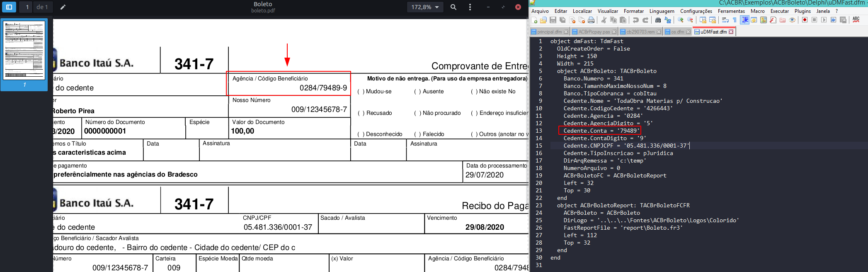Screen dimensions: 868x272
Task: Click the Close All toolbar icon
Action: click(582, 20)
